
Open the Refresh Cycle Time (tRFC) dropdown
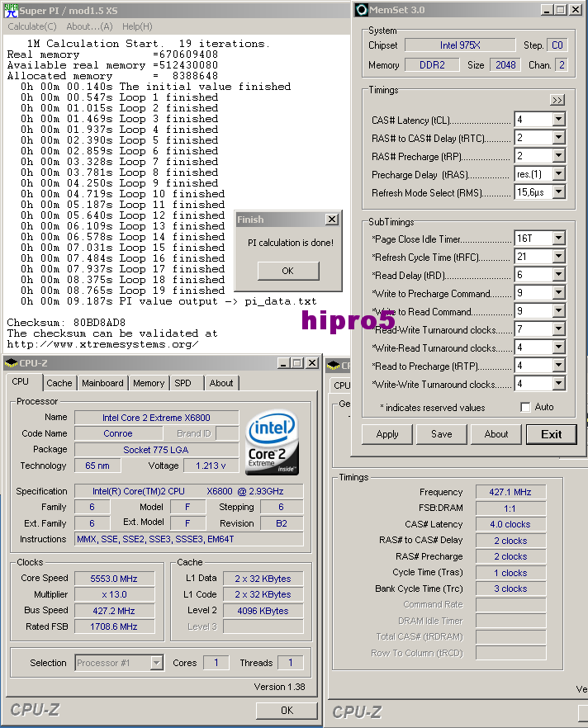(x=558, y=257)
